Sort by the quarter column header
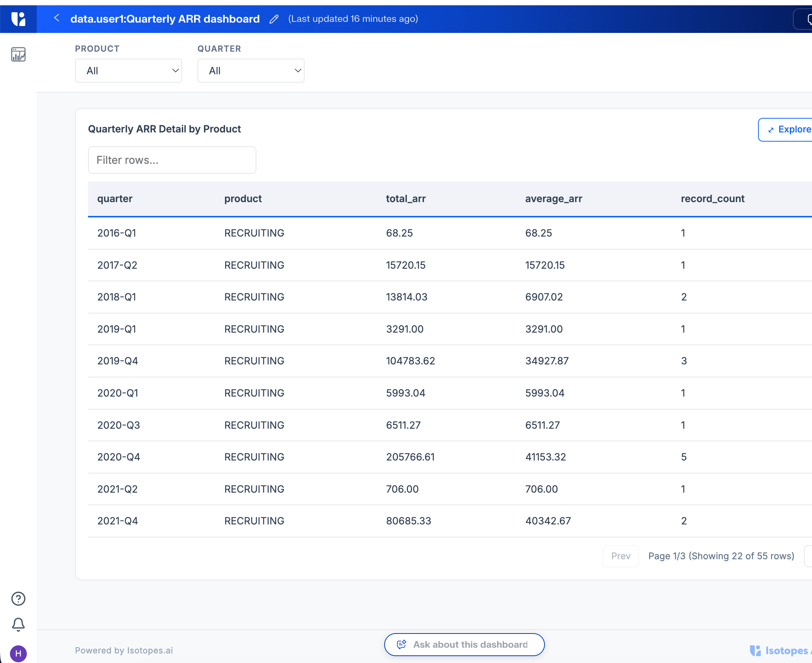Viewport: 812px width, 663px height. coord(115,199)
